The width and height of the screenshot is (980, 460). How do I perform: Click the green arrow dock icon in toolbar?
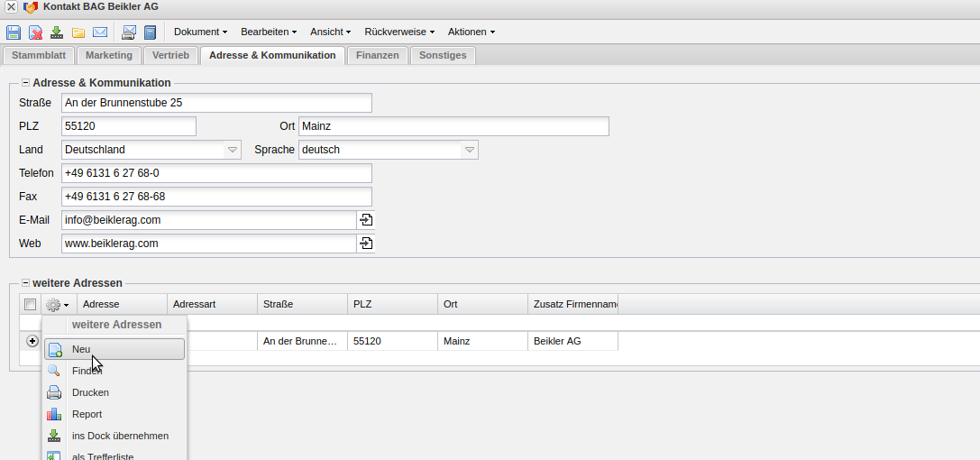[57, 32]
